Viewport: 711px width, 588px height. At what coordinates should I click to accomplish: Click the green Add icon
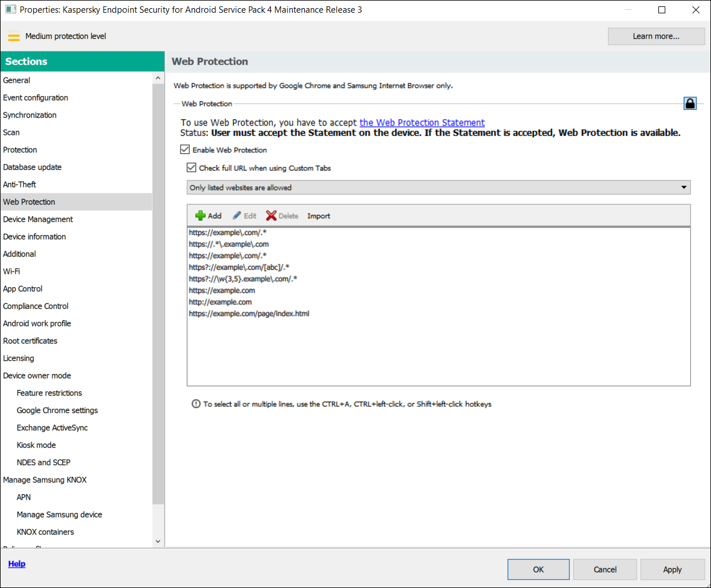click(x=201, y=215)
